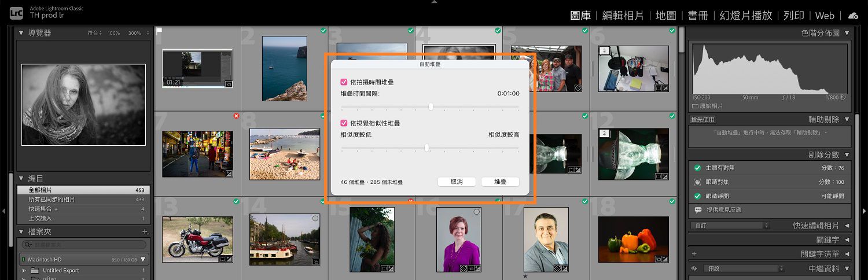
Task: Collapse the 檔案夾 panel
Action: (21, 231)
